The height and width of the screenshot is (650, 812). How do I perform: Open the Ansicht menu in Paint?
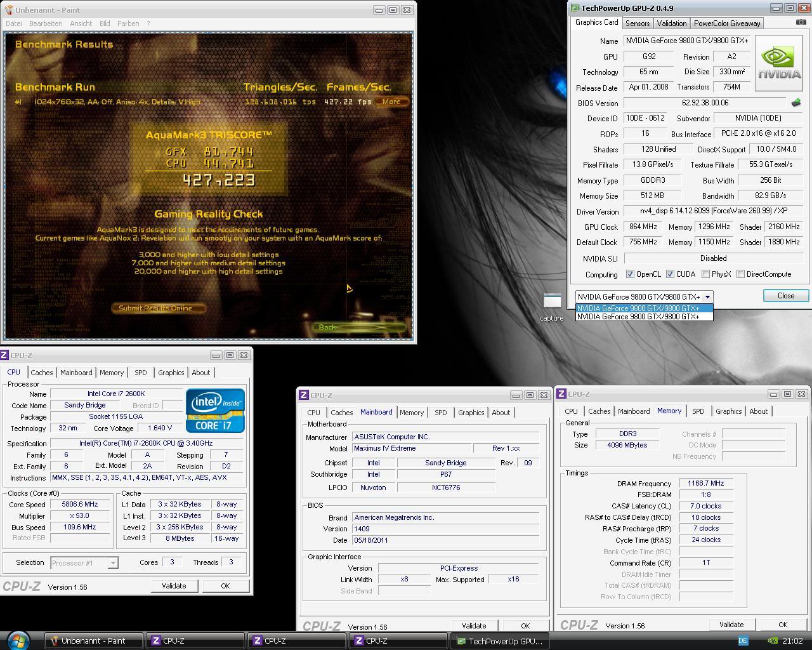(81, 23)
